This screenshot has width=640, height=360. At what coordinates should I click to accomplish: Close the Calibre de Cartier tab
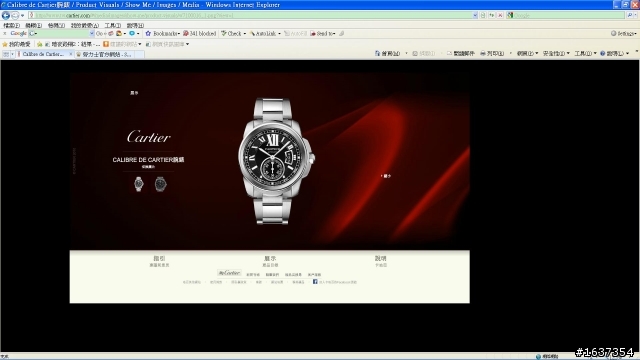pos(71,54)
